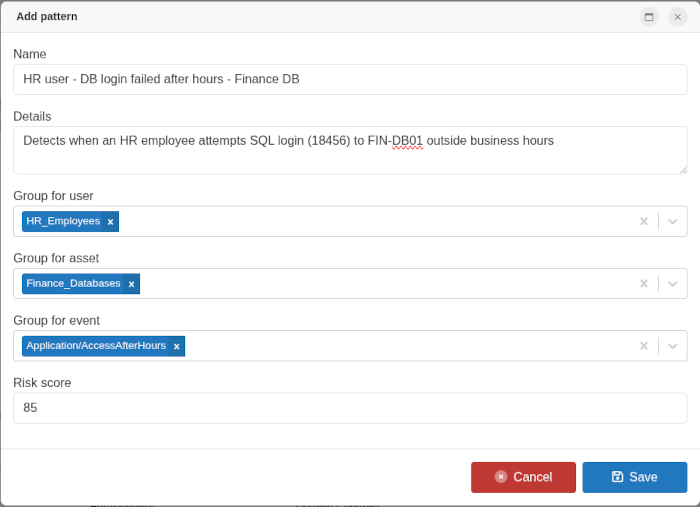700x507 pixels.
Task: Click the Risk score input field
Action: 350,408
